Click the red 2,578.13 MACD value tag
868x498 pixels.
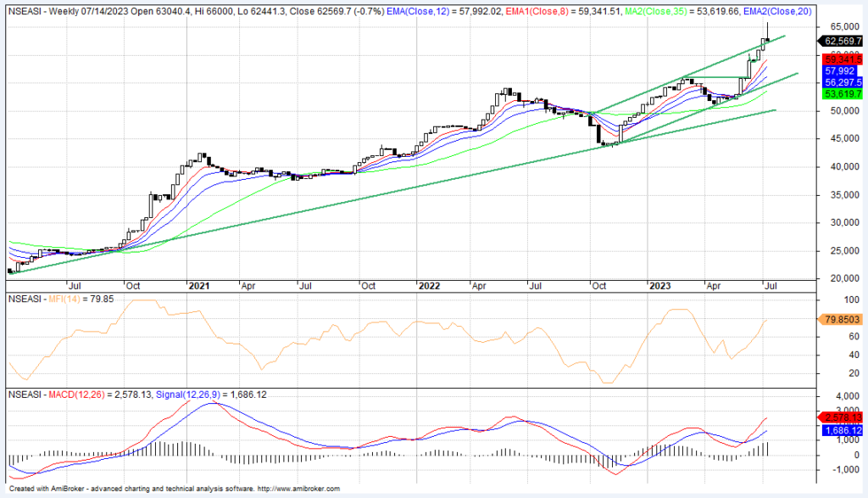pyautogui.click(x=841, y=417)
